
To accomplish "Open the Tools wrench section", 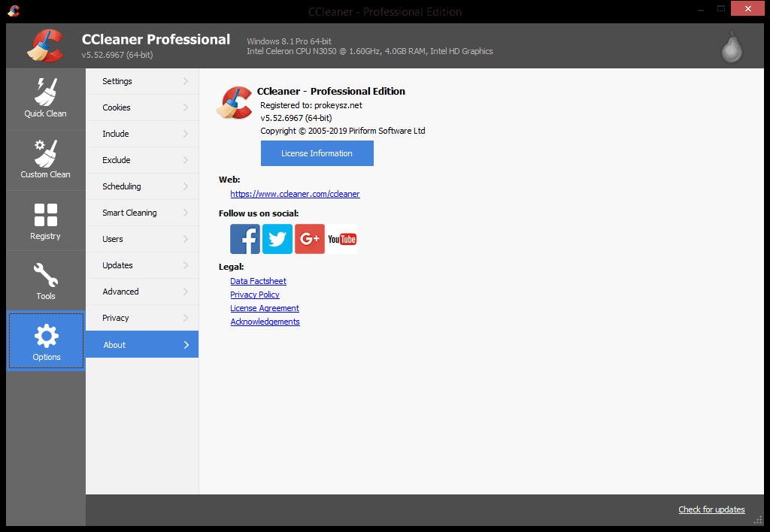I will 46,281.
